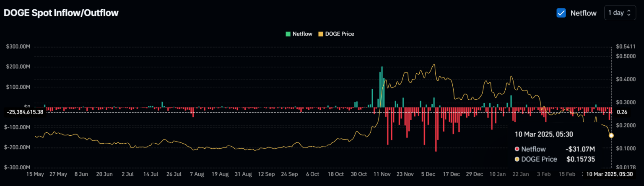Screen dimensions: 644x186
Task: Click the 22 Jan date label
Action: [x=521, y=174]
